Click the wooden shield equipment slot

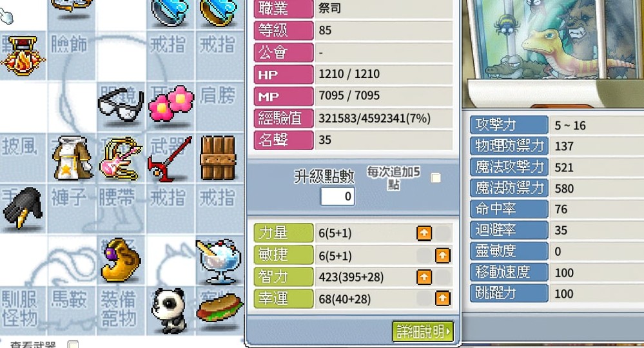[x=218, y=159]
